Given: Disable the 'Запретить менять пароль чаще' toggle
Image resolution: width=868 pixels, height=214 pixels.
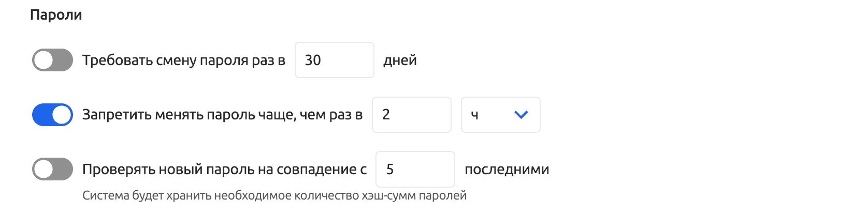Looking at the screenshot, I should pyautogui.click(x=52, y=115).
